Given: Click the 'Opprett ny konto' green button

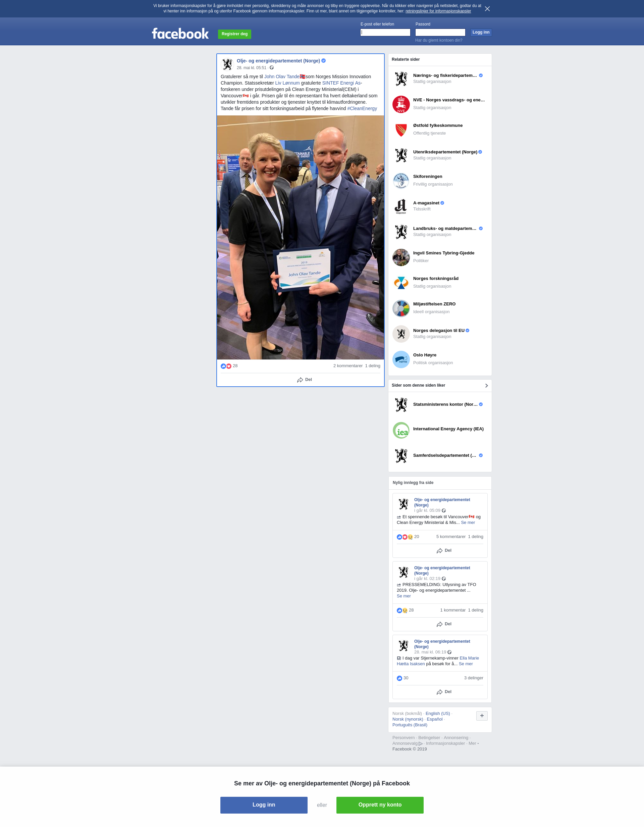Looking at the screenshot, I should (x=380, y=805).
